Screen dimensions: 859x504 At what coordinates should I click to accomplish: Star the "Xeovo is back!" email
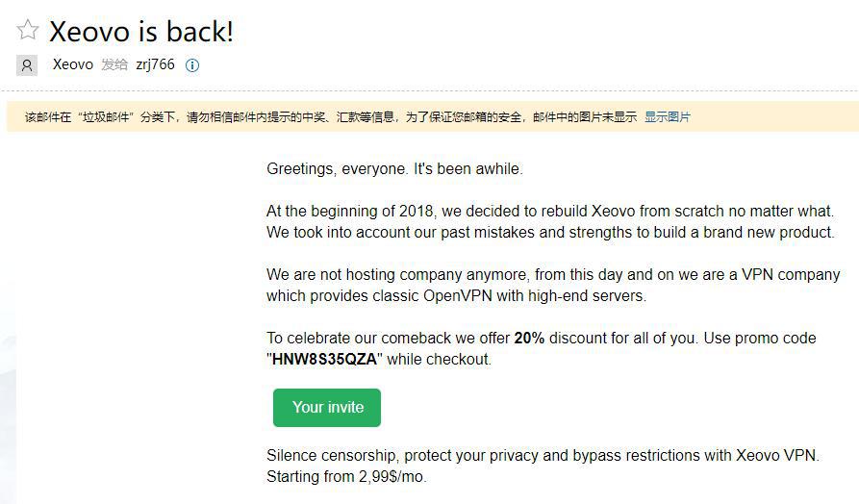(x=28, y=31)
